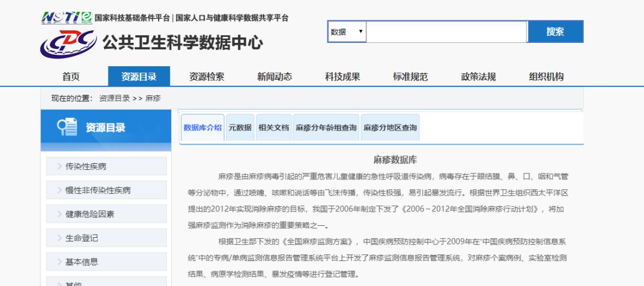Click 国家人口与健康科学数据共享平台 header text
The width and height of the screenshot is (644, 286).
232,18
